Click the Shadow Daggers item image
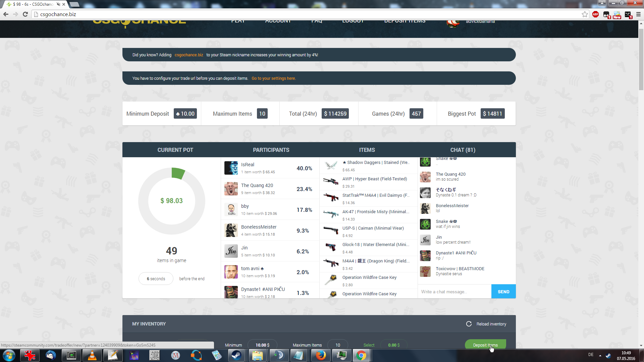Screen dimensions: 644x362 331,166
